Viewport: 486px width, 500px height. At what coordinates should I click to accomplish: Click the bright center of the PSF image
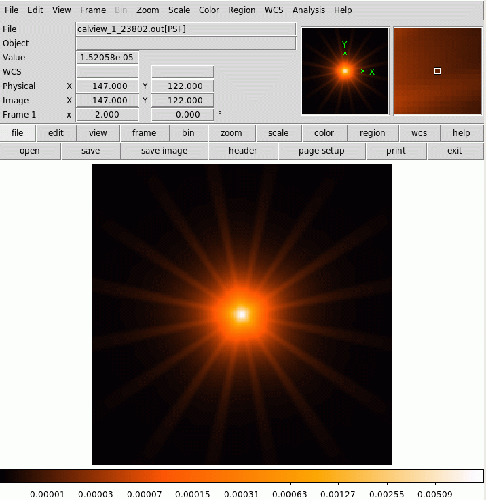pos(242,314)
